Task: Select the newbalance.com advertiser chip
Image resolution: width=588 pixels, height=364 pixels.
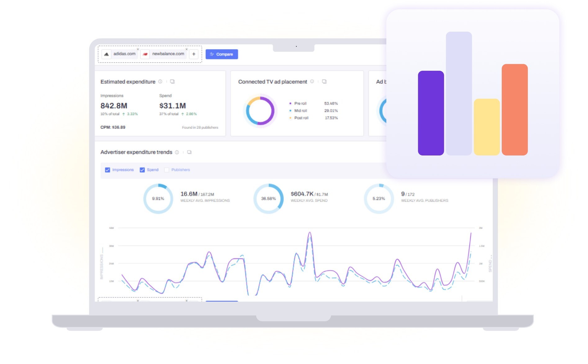Action: (x=168, y=54)
